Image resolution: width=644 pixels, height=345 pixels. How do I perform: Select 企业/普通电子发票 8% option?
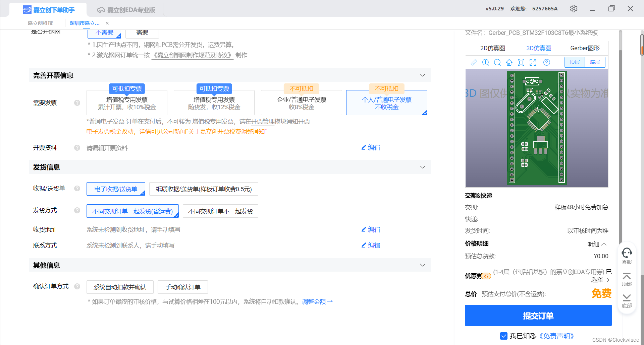tap(302, 102)
